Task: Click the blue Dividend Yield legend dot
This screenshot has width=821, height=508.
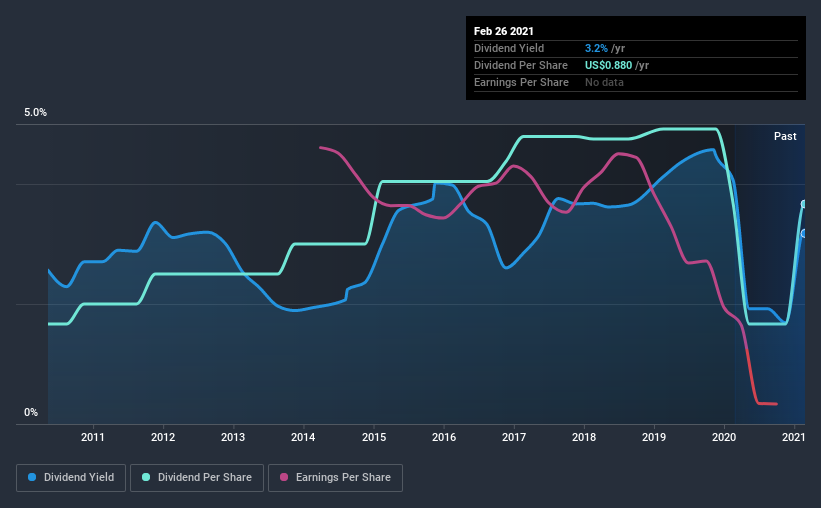Action: [x=32, y=477]
